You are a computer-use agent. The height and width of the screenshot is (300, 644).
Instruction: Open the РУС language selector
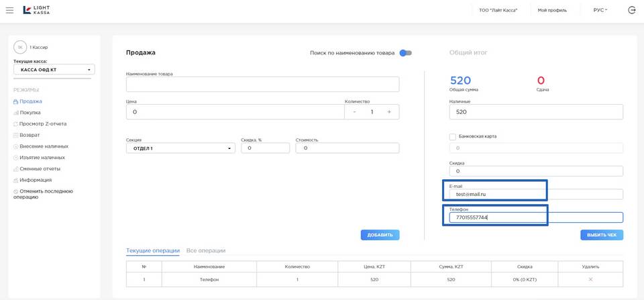point(600,10)
